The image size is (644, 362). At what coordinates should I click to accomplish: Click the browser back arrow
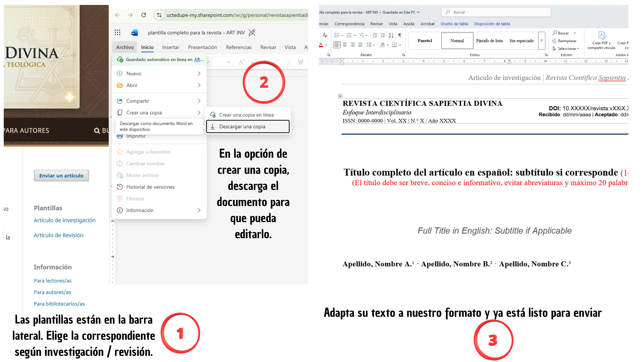point(117,15)
